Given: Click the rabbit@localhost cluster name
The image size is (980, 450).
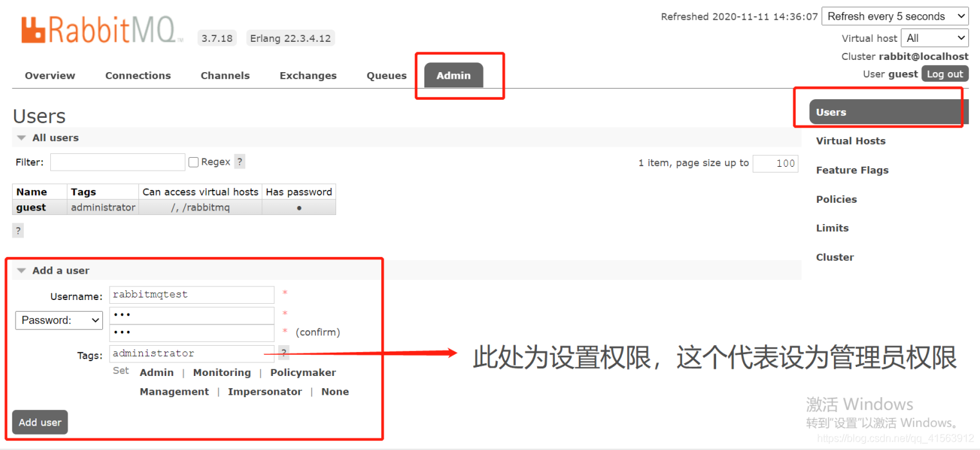Looking at the screenshot, I should click(x=923, y=57).
